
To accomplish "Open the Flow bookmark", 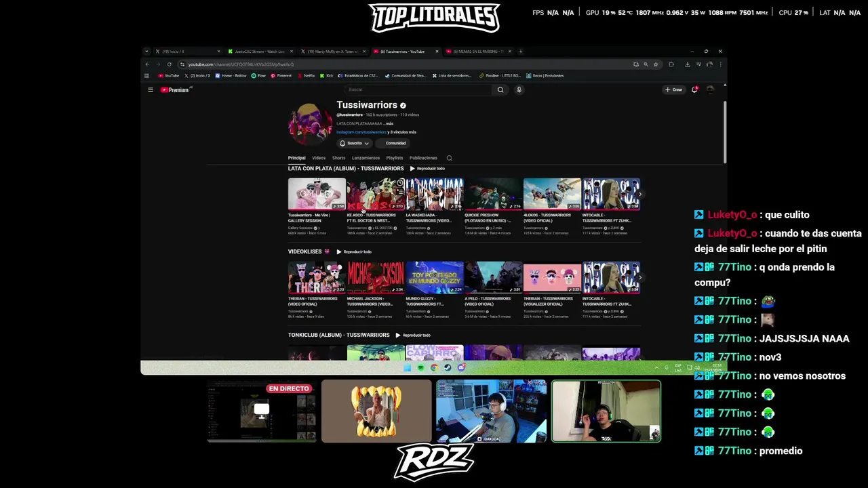I will pyautogui.click(x=258, y=76).
